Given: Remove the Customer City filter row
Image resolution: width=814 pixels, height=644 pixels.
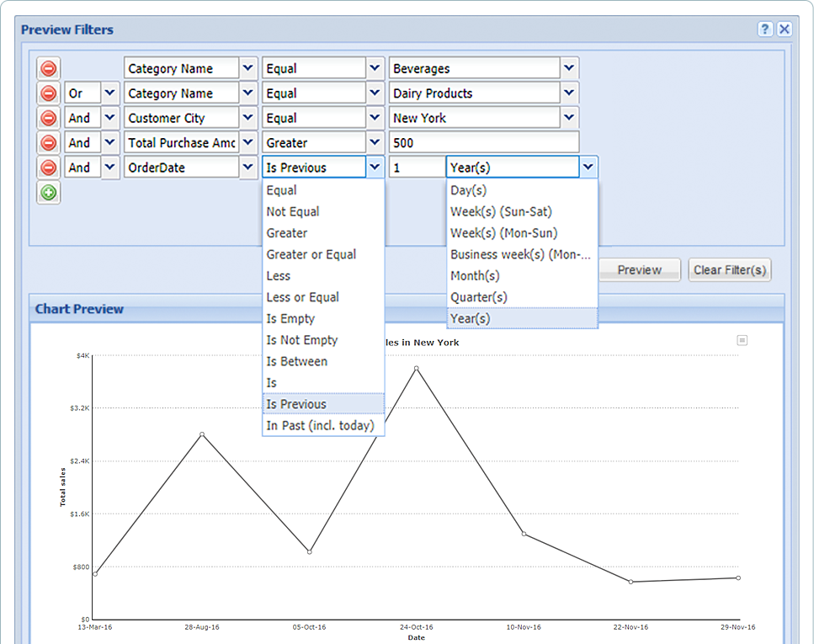Looking at the screenshot, I should pos(48,118).
